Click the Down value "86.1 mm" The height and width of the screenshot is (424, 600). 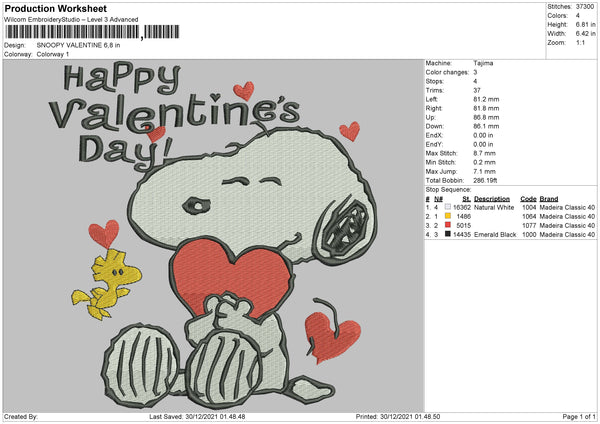[486, 126]
